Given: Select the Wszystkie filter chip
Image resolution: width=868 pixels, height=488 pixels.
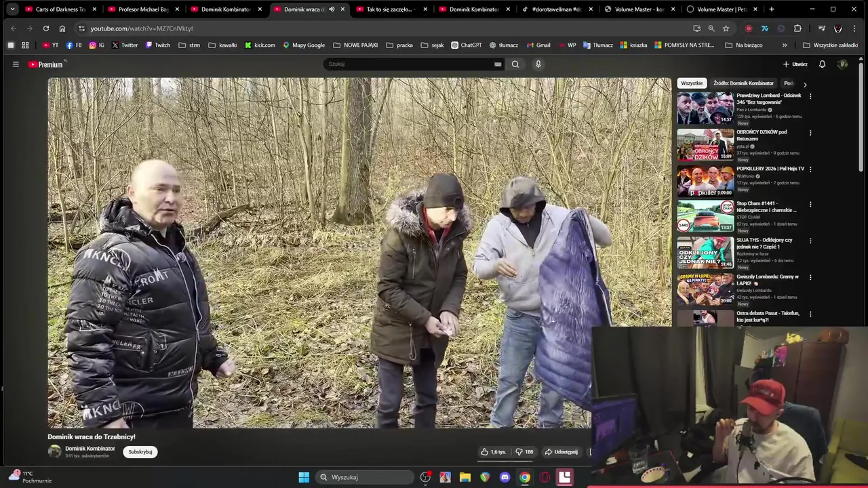Looking at the screenshot, I should (692, 83).
